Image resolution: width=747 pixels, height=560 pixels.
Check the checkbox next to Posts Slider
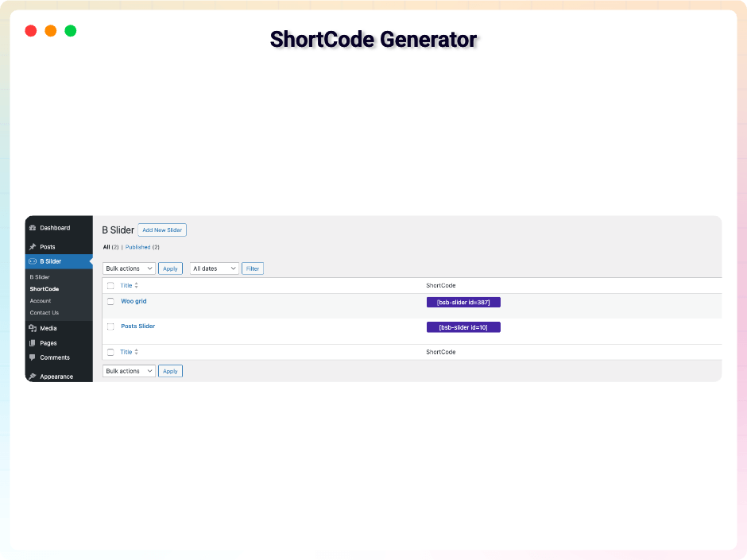(110, 326)
